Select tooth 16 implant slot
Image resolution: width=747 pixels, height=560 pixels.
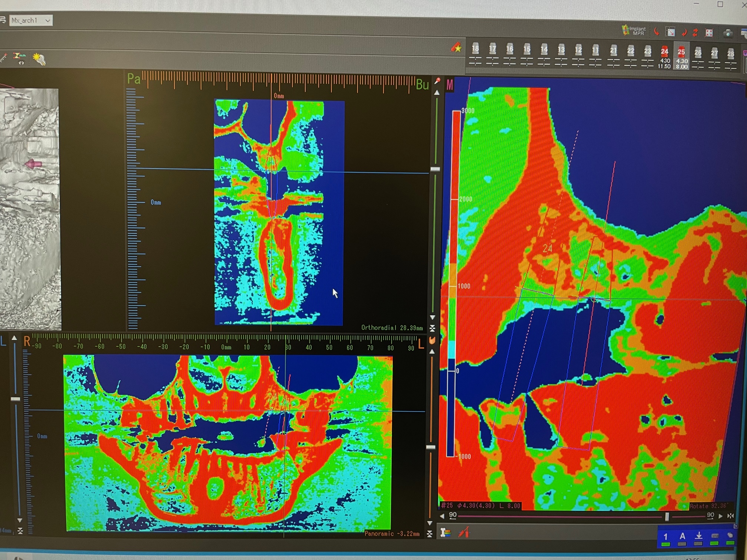[x=510, y=55]
